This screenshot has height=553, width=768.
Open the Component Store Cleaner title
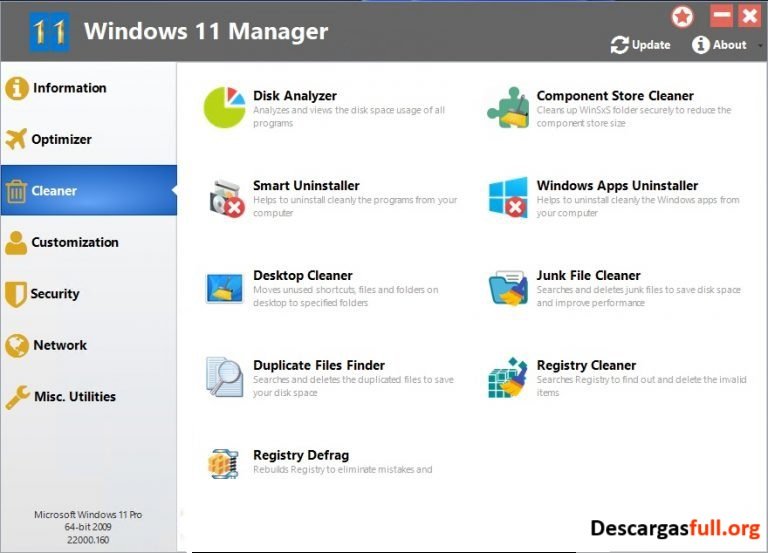tap(615, 96)
